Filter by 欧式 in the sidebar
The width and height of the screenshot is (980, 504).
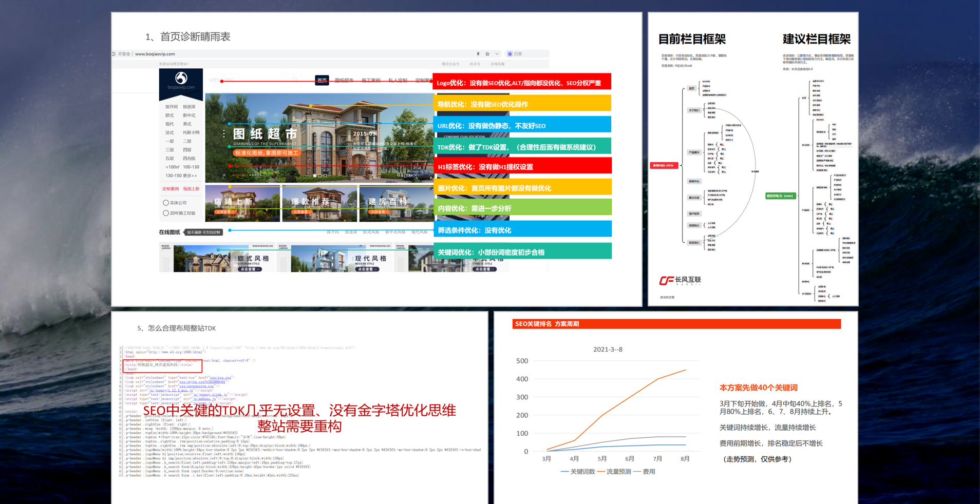(169, 115)
